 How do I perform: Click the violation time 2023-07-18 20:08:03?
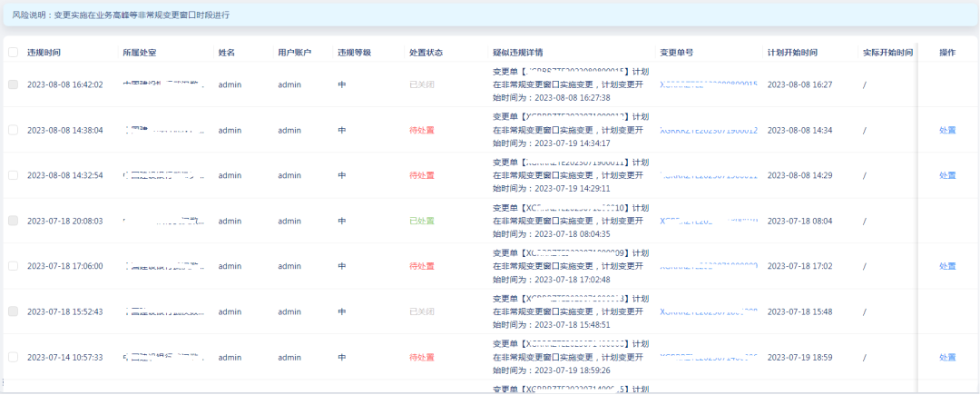tap(65, 221)
